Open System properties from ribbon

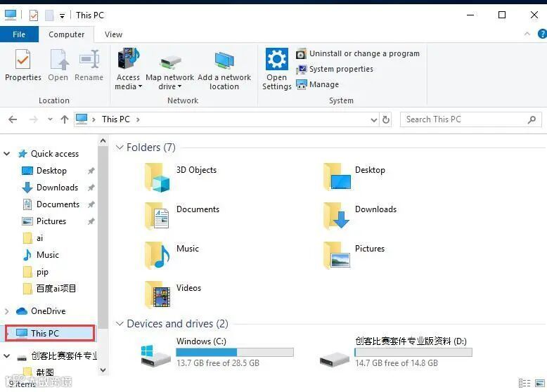pyautogui.click(x=335, y=69)
